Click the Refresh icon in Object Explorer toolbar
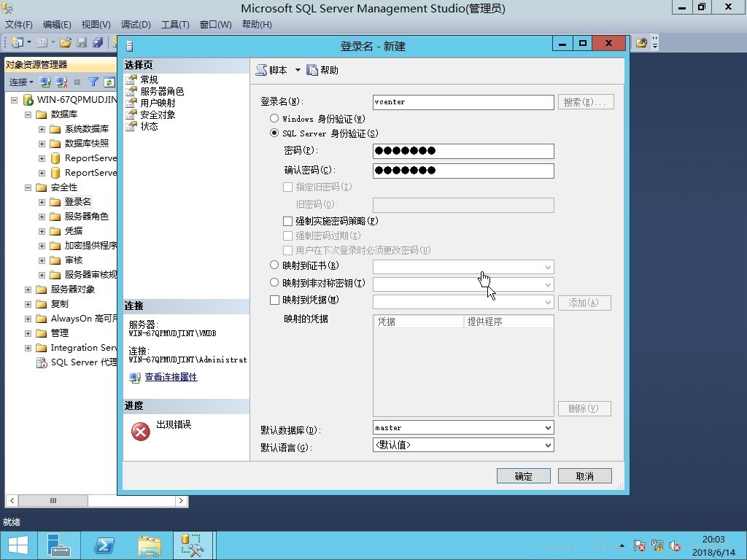The height and width of the screenshot is (560, 747). pos(109,82)
